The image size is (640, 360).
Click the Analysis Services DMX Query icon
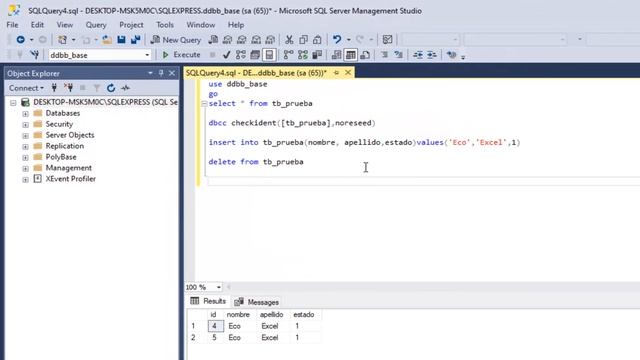pos(242,40)
